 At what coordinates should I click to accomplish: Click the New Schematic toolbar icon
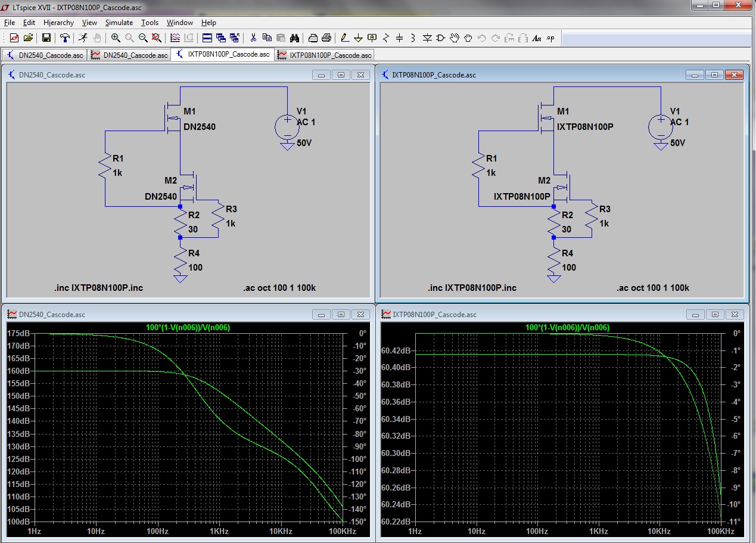[x=14, y=38]
